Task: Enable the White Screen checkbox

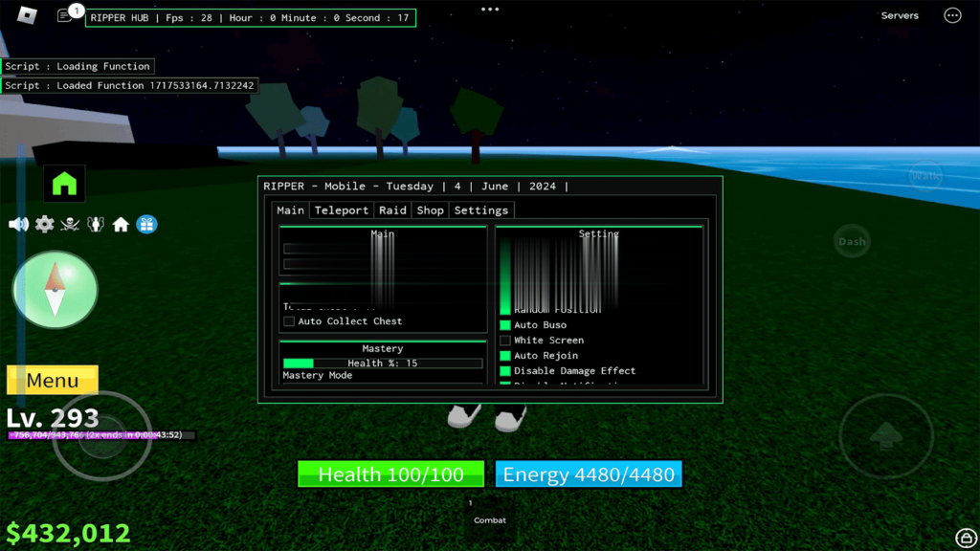Action: pos(505,341)
